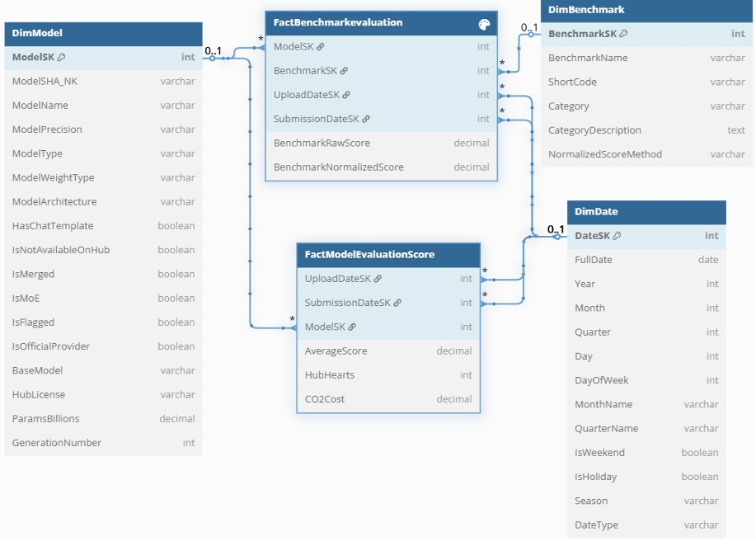Click link icon next to BenchmarkSK in FactBenchmarkevaluation
Screen dimensions: 756x546
click(344, 71)
